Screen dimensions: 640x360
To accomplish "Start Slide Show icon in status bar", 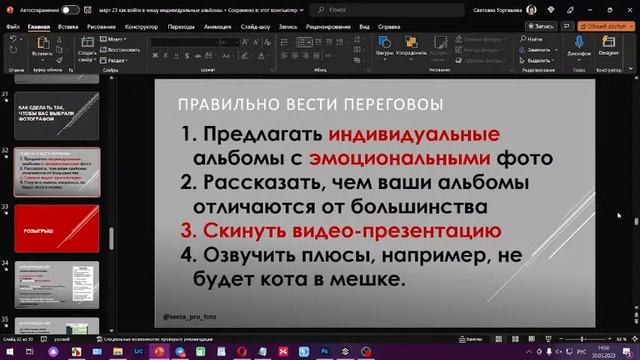I will [x=548, y=339].
